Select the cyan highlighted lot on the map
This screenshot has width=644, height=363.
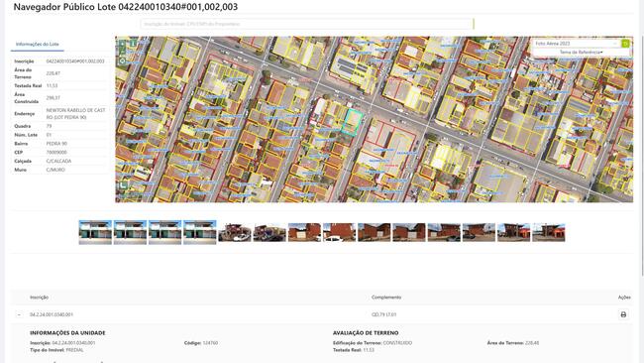click(352, 122)
